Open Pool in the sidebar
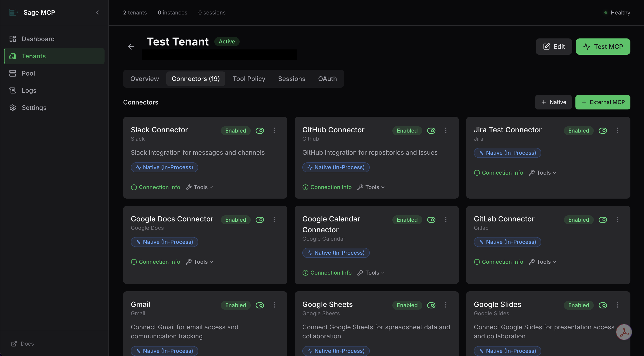The image size is (644, 356). tap(54, 74)
